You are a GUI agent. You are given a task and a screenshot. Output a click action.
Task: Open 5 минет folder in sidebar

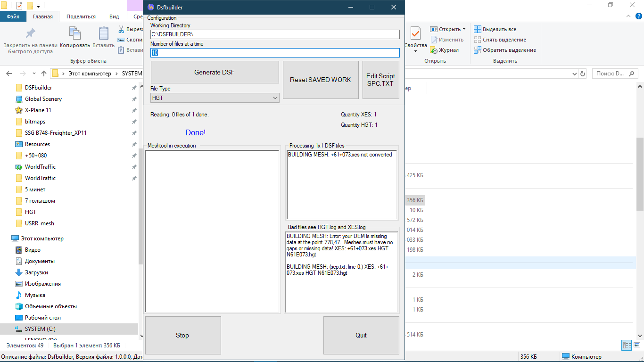[35, 189]
